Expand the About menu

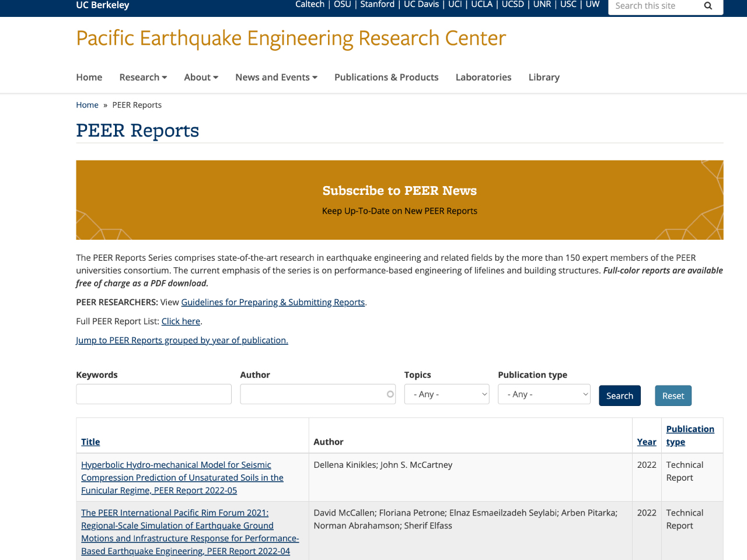tap(201, 77)
